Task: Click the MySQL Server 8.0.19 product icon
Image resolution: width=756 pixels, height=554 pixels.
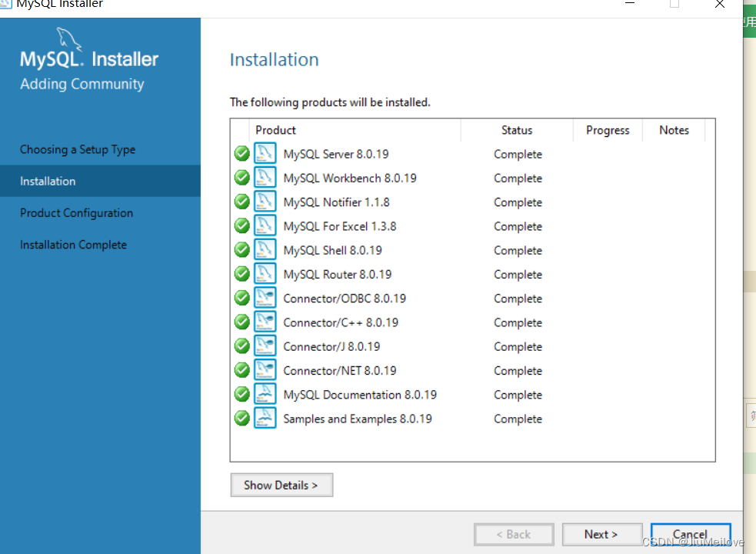Action: click(x=265, y=153)
